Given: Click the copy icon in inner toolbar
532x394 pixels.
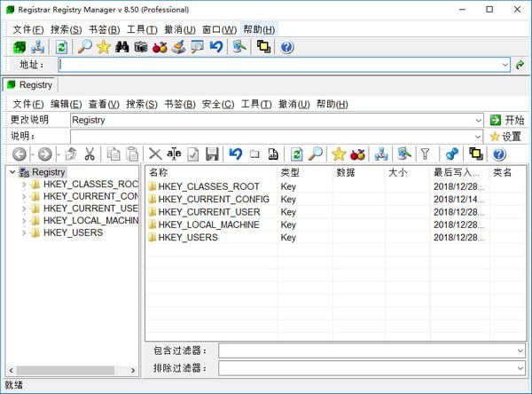Looking at the screenshot, I should pyautogui.click(x=113, y=154).
